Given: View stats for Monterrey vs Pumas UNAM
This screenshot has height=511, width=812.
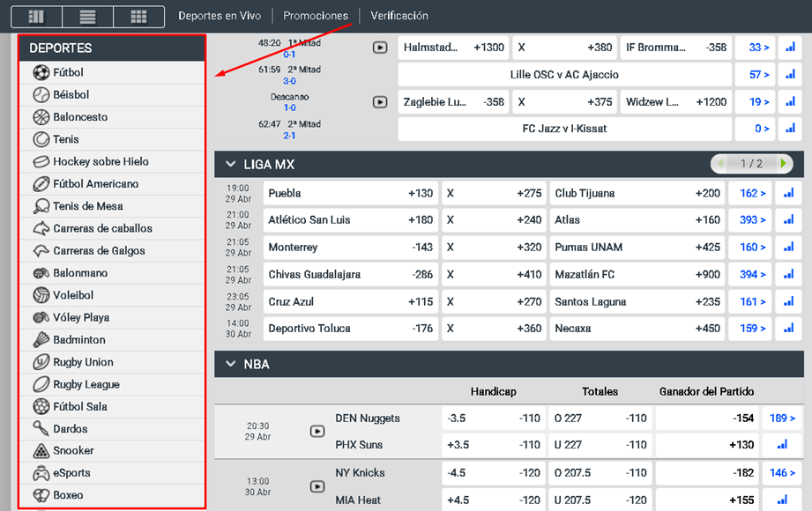Looking at the screenshot, I should [789, 247].
